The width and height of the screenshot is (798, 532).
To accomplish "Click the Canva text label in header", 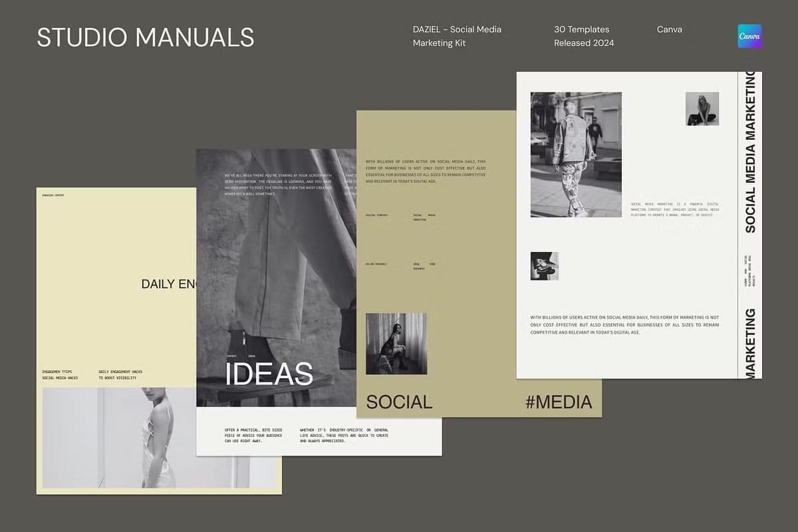I will 669,29.
